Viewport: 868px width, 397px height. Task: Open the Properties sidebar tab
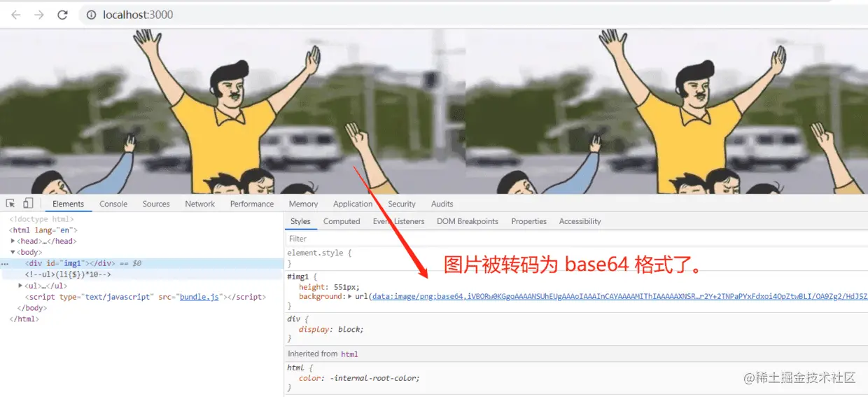(528, 221)
